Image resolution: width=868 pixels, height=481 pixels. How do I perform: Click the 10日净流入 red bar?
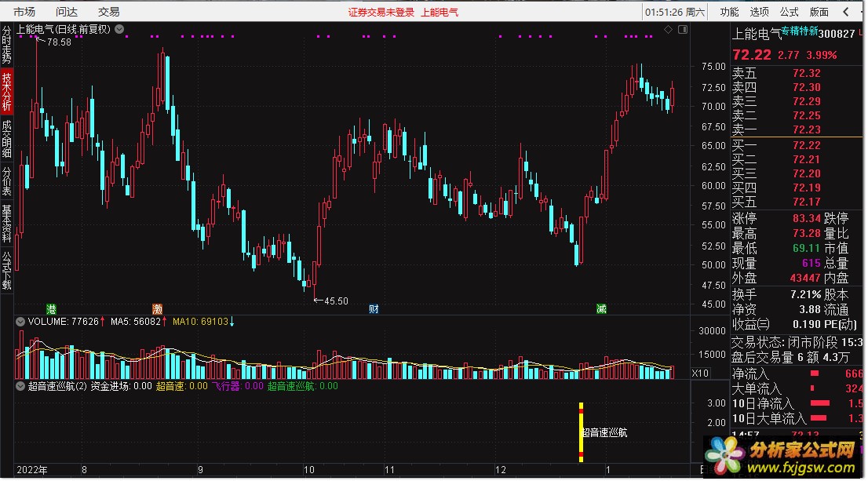point(820,403)
